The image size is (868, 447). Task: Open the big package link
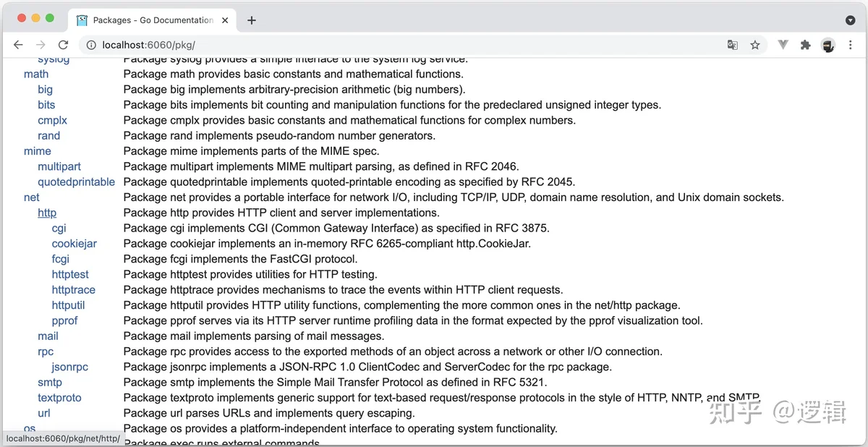pyautogui.click(x=45, y=90)
